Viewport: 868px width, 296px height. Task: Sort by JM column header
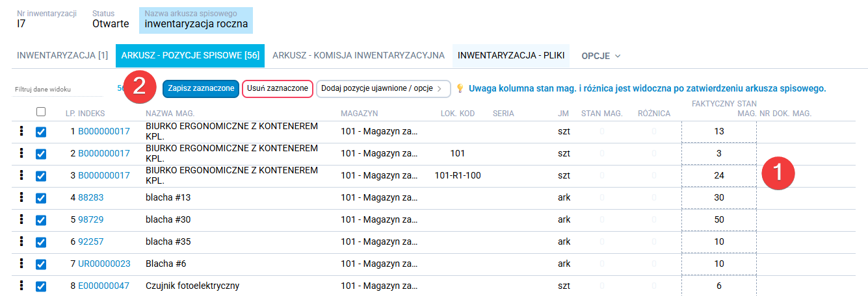click(563, 114)
